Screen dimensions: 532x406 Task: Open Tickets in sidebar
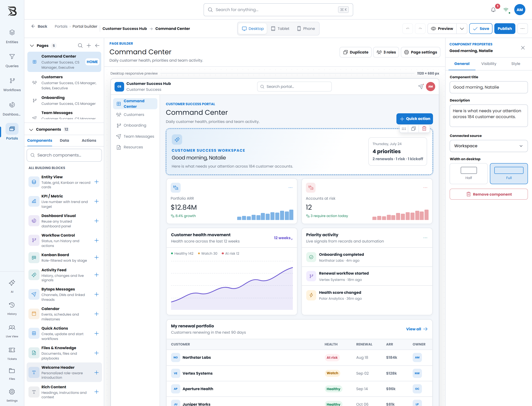point(12,354)
